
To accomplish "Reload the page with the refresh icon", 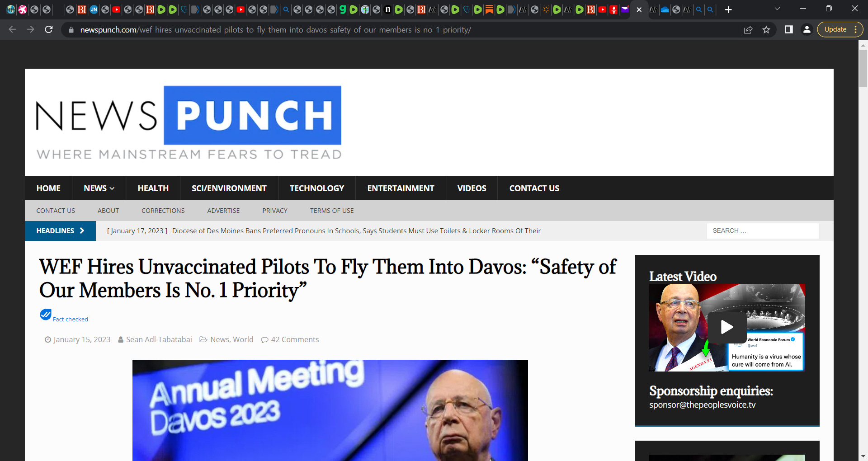I will click(x=49, y=29).
